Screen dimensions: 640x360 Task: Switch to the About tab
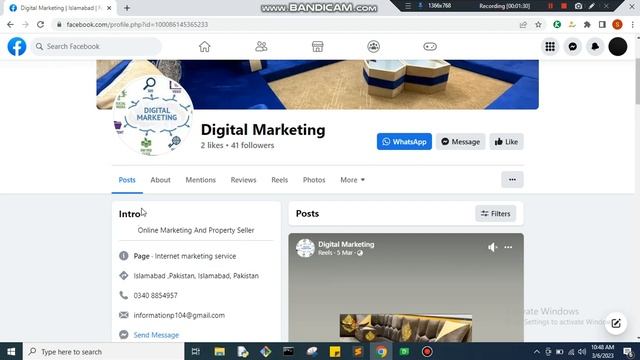pyautogui.click(x=160, y=180)
